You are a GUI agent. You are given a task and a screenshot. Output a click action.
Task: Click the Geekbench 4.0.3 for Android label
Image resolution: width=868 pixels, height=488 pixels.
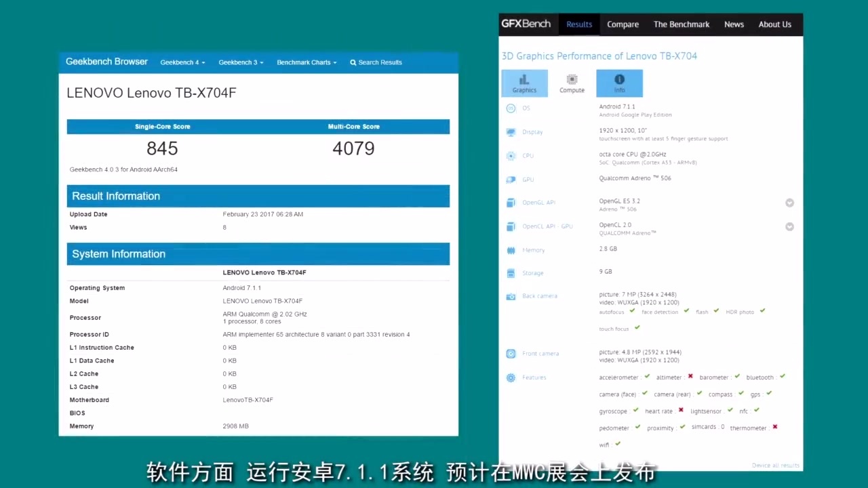(x=123, y=169)
